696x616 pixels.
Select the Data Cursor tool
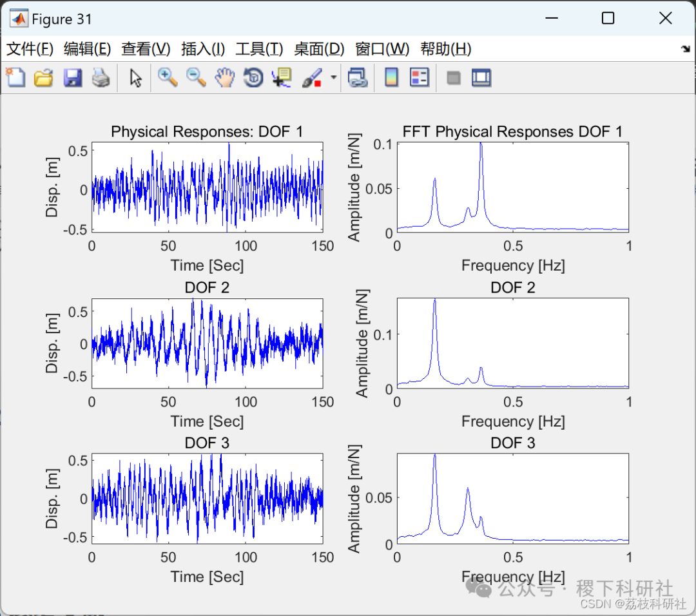tap(282, 78)
